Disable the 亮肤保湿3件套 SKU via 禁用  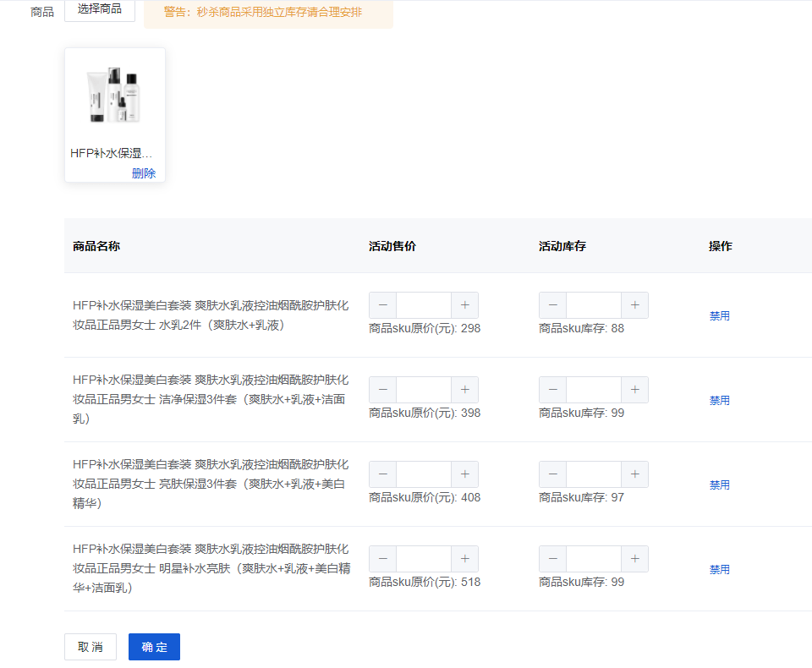pyautogui.click(x=719, y=485)
